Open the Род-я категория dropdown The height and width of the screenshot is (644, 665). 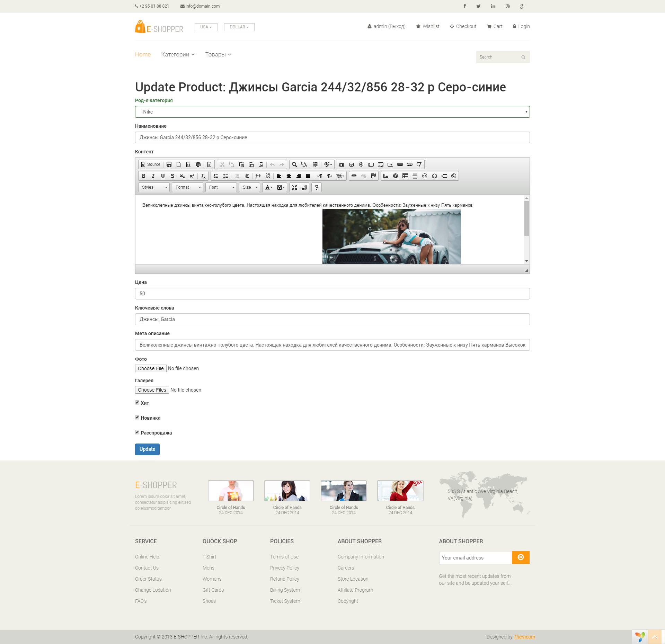[x=332, y=112]
